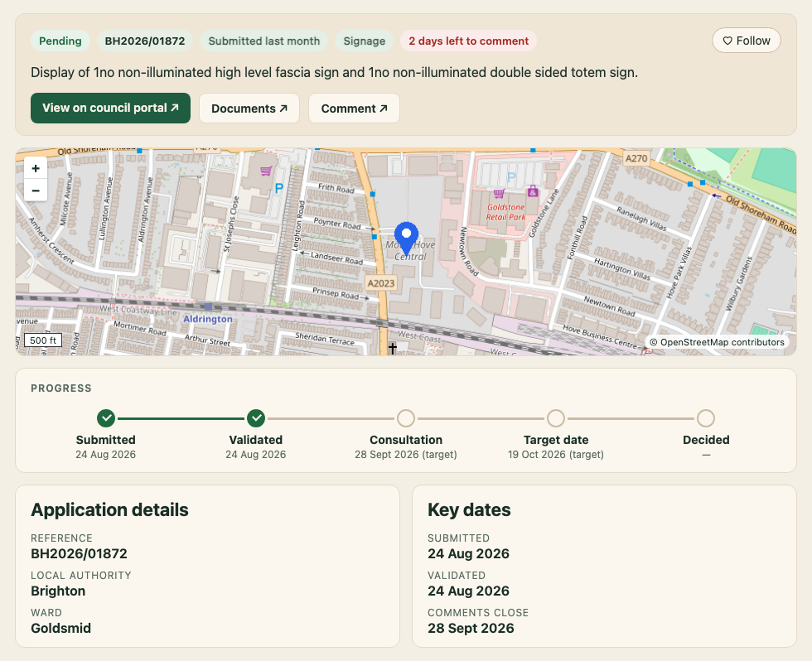The height and width of the screenshot is (661, 812).
Task: Click the Consultation progress circle
Action: (x=406, y=418)
